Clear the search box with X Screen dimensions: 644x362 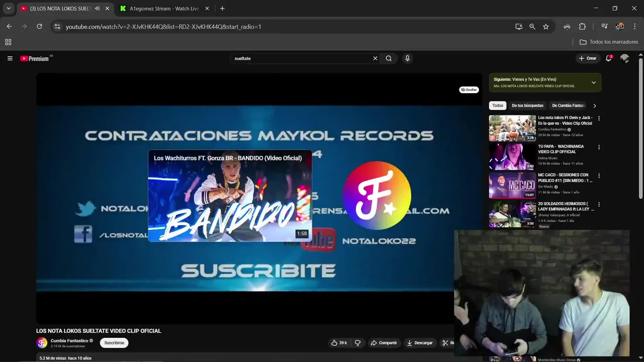pos(375,58)
